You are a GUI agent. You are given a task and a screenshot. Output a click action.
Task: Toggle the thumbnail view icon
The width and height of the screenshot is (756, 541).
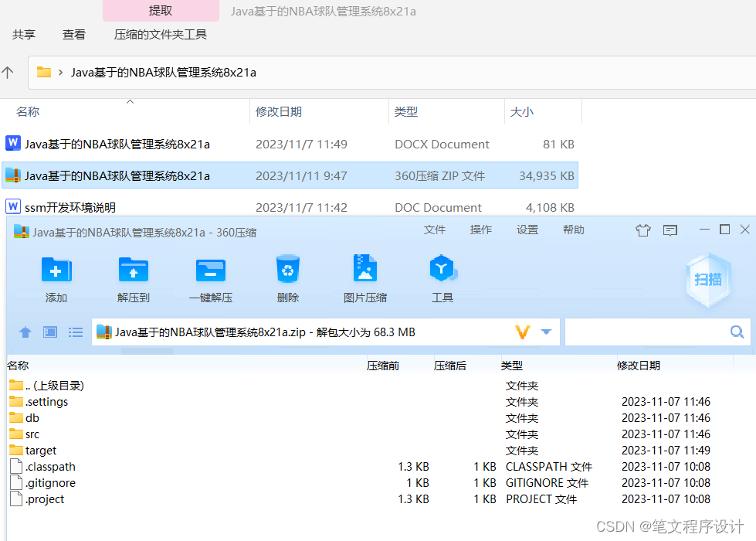(x=49, y=332)
